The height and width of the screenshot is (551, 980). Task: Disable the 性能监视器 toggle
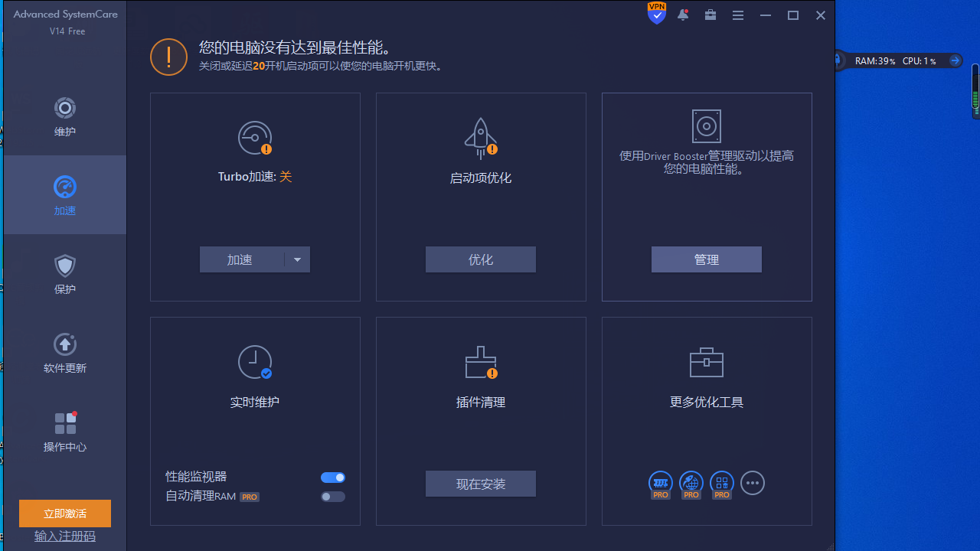click(x=333, y=477)
